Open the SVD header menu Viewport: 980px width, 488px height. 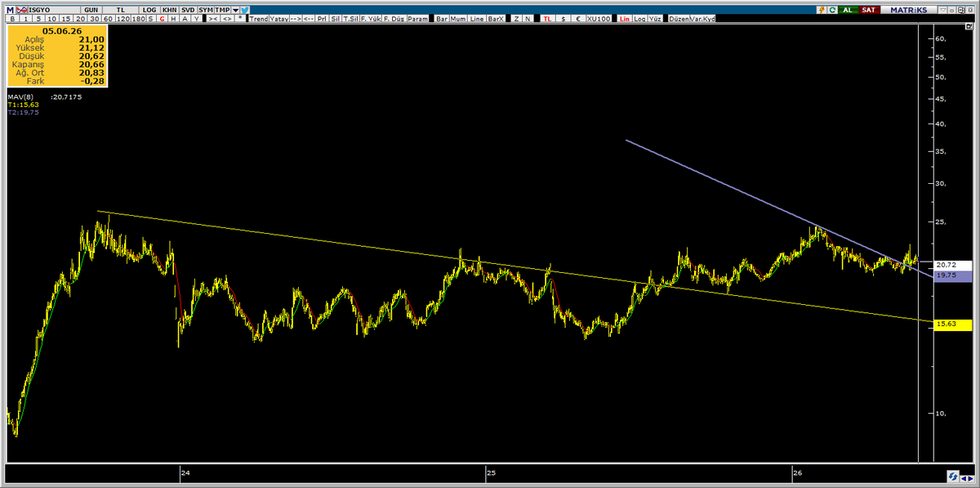pyautogui.click(x=188, y=10)
